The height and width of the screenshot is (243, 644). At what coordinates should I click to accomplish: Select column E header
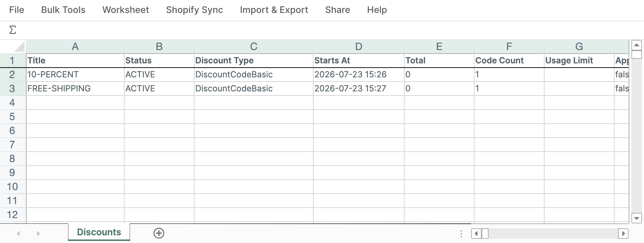tap(439, 47)
